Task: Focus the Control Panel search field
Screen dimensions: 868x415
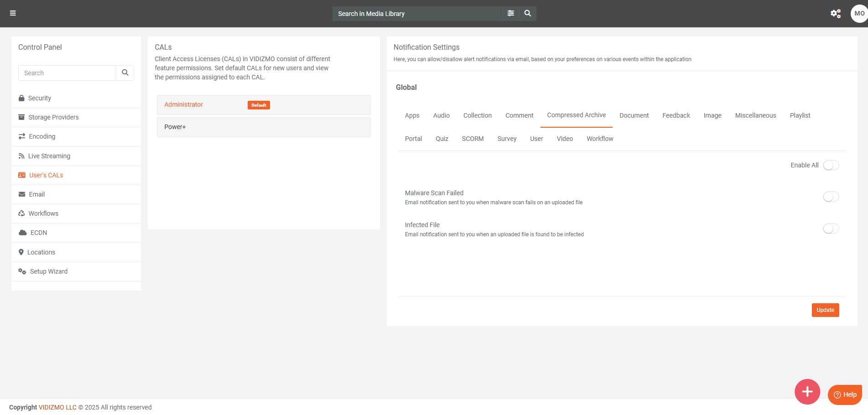Action: click(x=67, y=73)
